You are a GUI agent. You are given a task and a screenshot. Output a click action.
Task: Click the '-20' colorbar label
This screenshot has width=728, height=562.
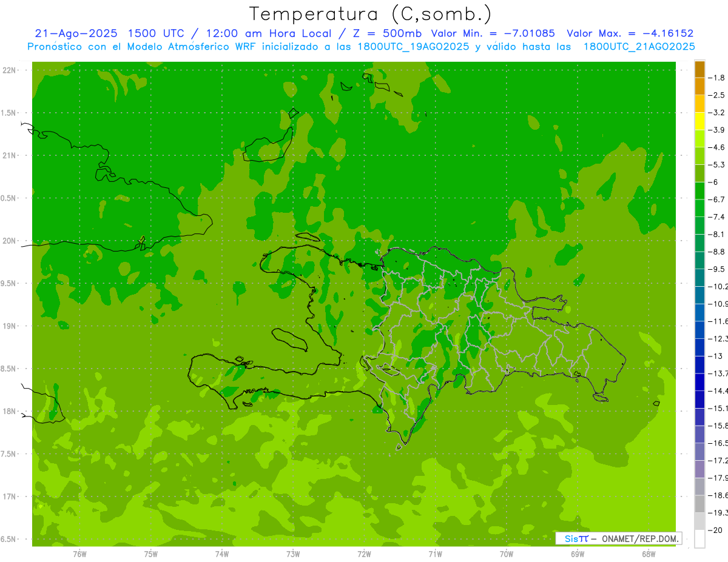[x=715, y=530]
